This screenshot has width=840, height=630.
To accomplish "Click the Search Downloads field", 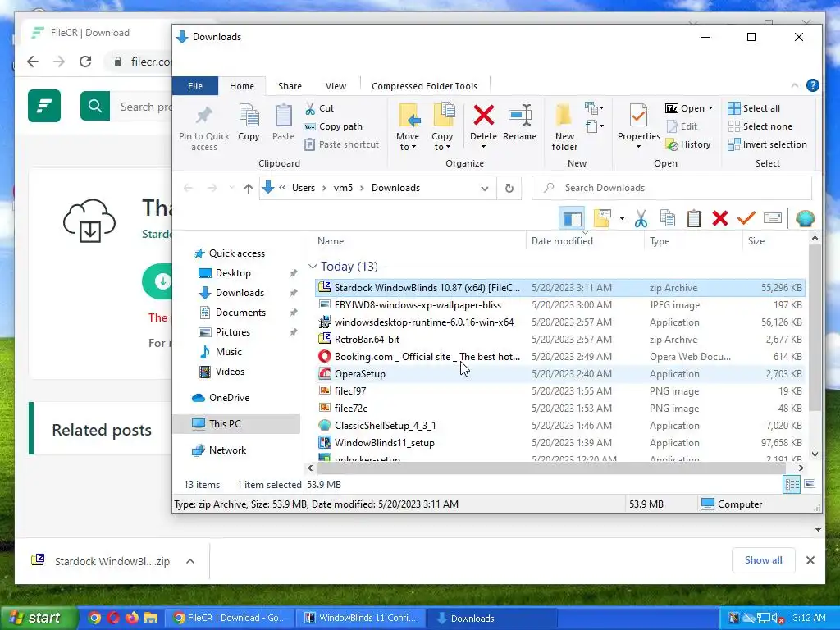I will [x=672, y=188].
